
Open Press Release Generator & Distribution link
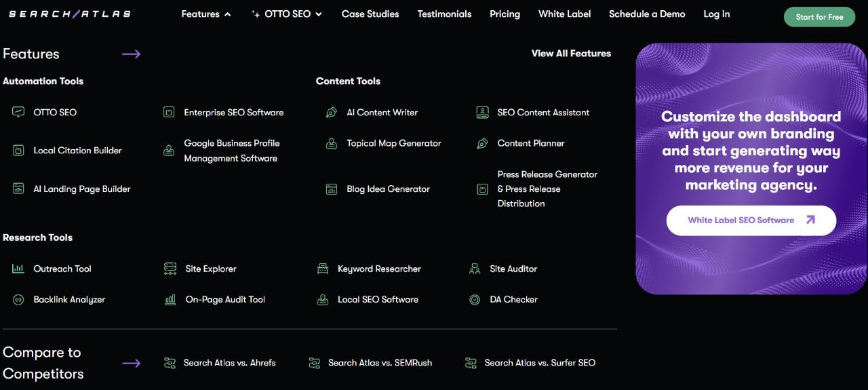(547, 189)
